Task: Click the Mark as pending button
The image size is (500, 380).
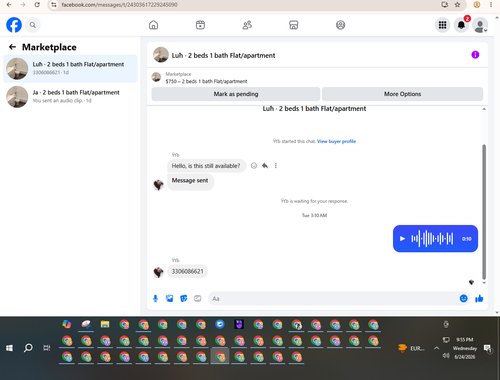Action: [x=236, y=94]
